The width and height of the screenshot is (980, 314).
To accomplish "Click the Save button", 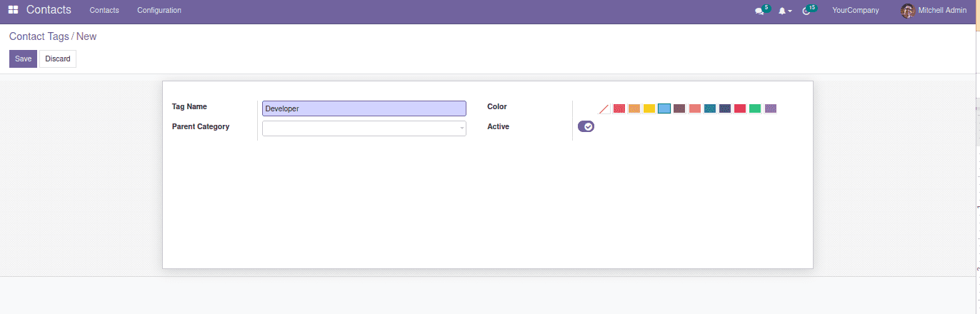I will (x=23, y=59).
